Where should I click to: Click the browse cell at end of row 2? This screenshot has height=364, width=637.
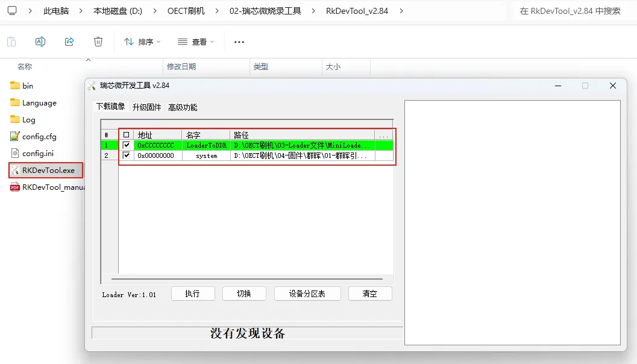click(x=384, y=155)
